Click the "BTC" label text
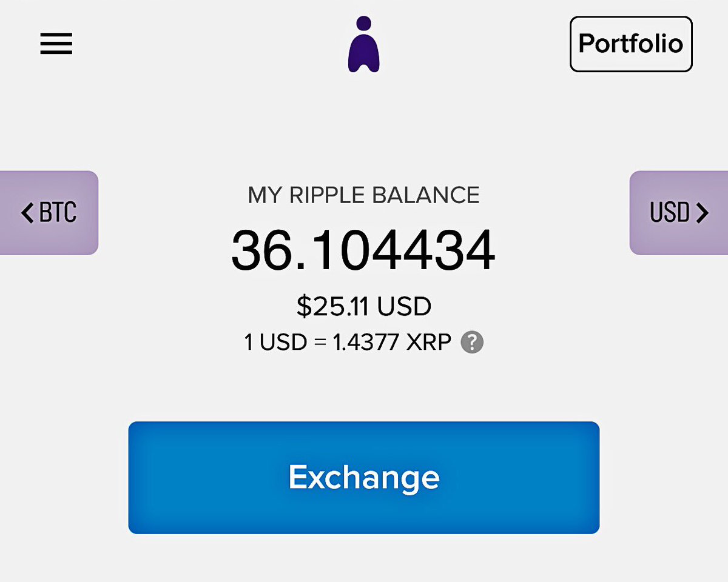 point(58,213)
